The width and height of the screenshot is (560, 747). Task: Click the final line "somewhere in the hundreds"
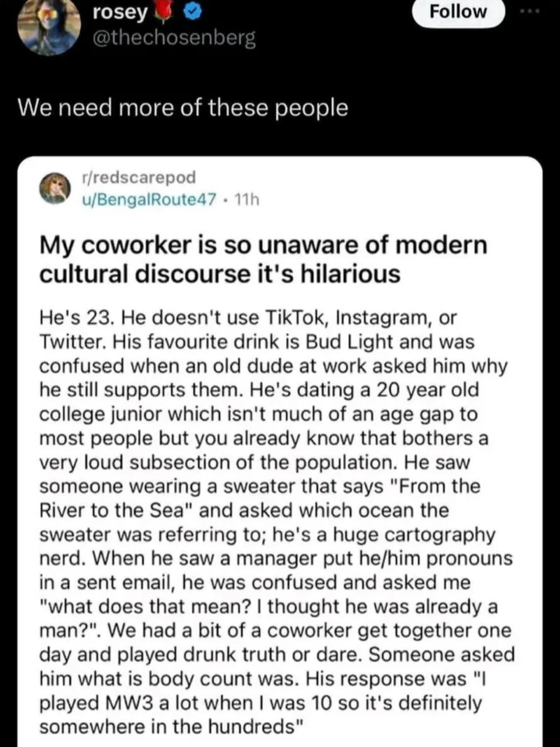[x=171, y=726]
